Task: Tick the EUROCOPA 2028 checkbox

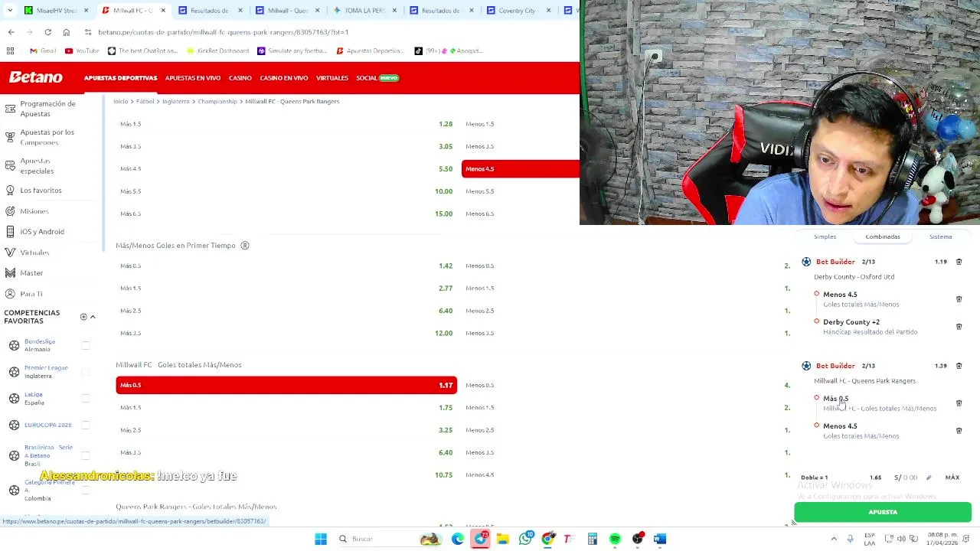Action: coord(86,425)
